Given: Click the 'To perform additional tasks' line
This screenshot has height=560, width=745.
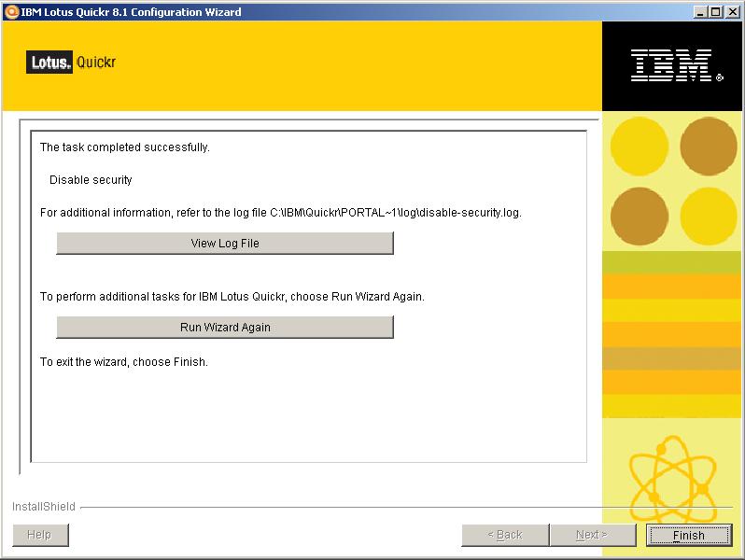Looking at the screenshot, I should coord(232,297).
